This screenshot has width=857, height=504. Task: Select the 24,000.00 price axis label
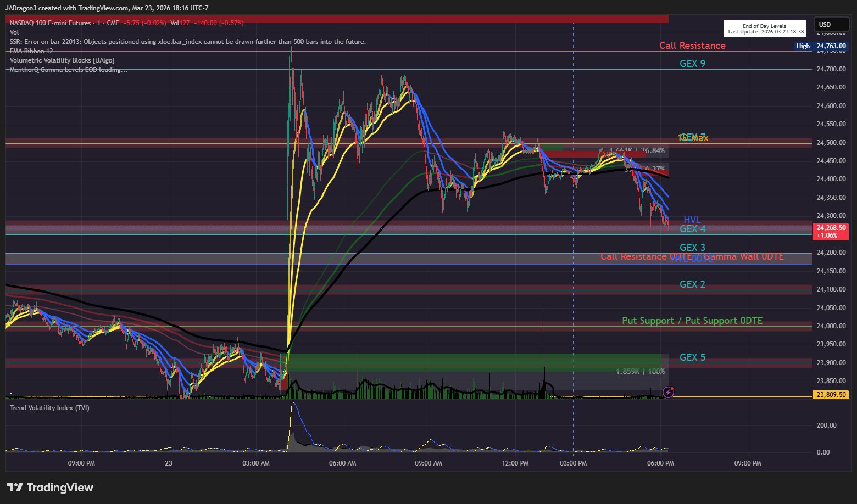[x=831, y=326]
